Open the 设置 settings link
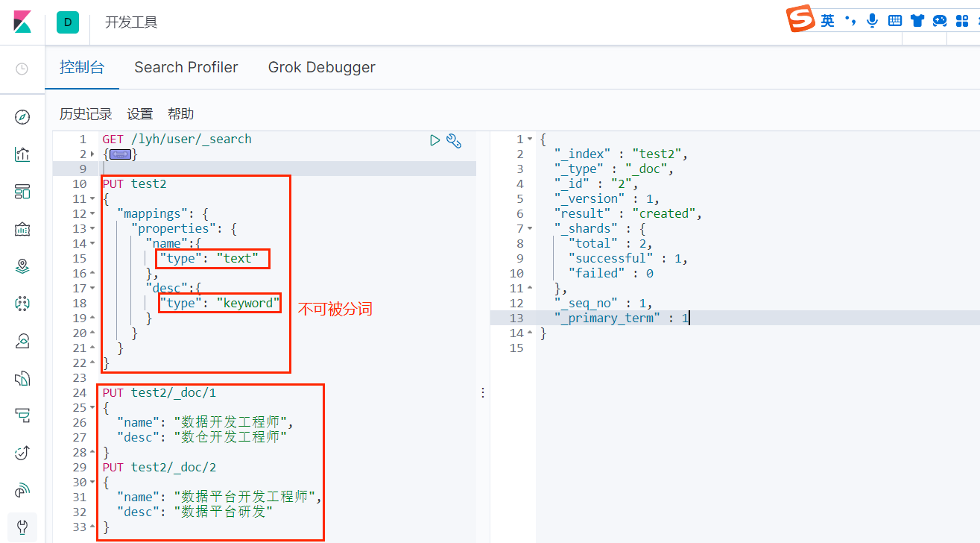 140,114
